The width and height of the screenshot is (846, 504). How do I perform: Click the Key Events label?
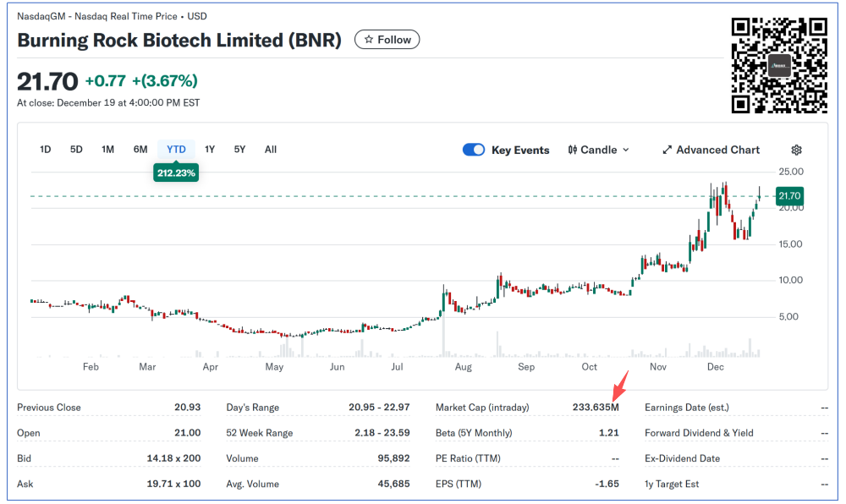point(520,150)
